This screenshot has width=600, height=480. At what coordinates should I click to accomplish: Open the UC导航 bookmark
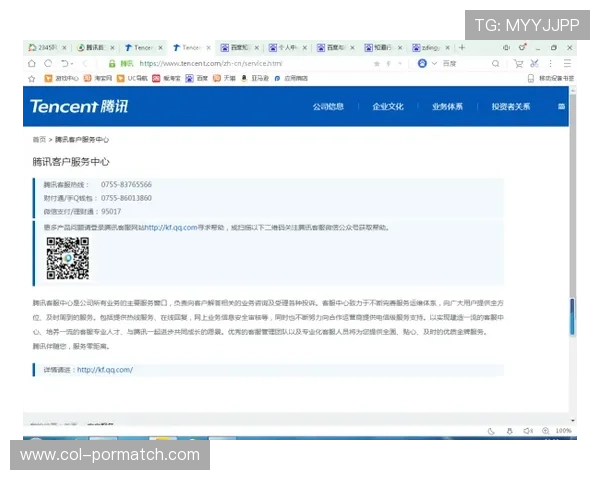pyautogui.click(x=132, y=78)
